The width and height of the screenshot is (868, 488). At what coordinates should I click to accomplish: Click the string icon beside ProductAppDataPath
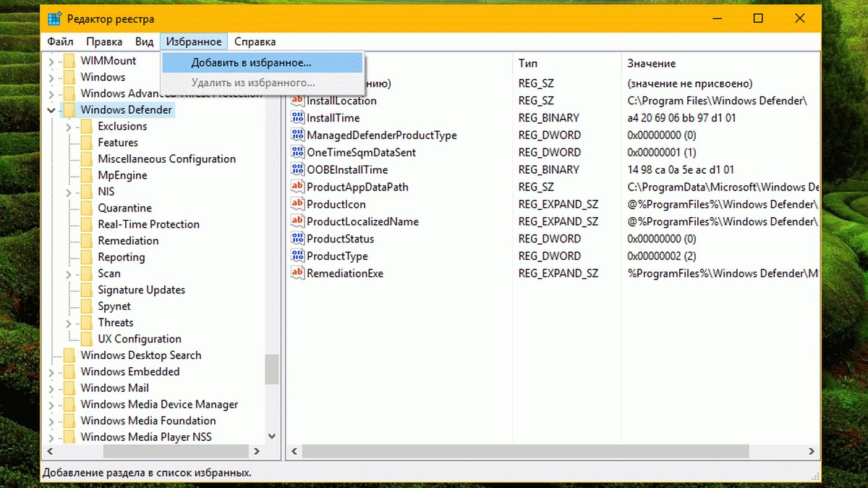pos(297,187)
